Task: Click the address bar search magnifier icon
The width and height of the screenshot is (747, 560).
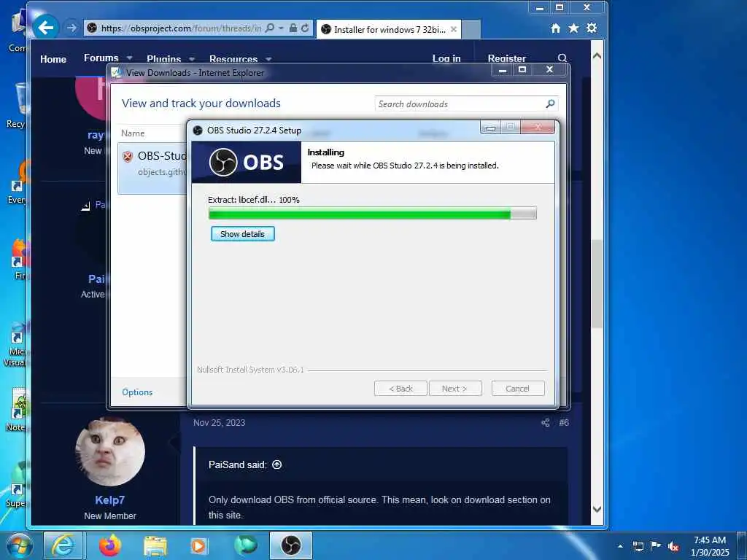Action: 270,28
